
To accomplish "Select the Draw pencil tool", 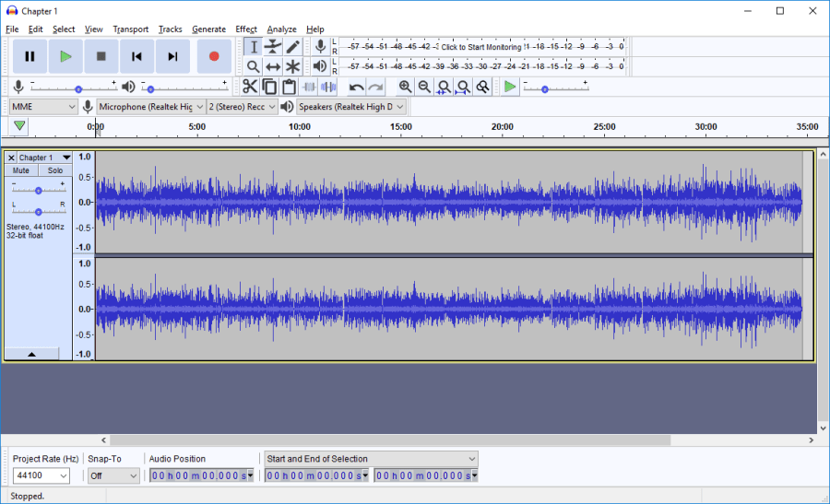I will pos(292,46).
